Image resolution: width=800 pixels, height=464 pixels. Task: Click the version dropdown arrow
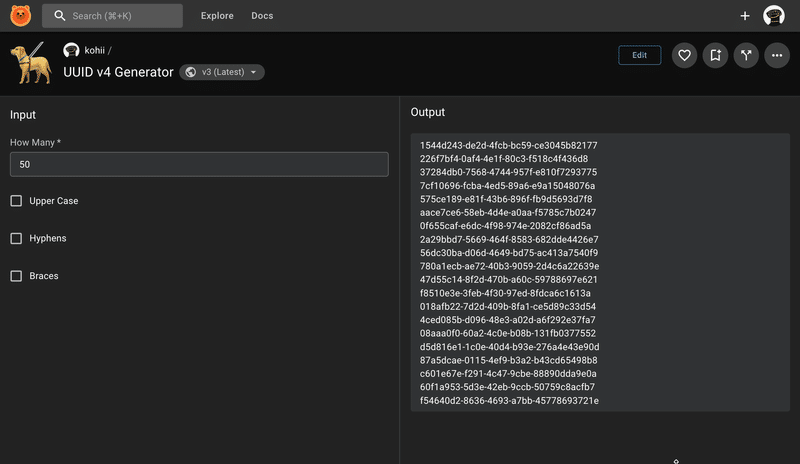[x=254, y=72]
